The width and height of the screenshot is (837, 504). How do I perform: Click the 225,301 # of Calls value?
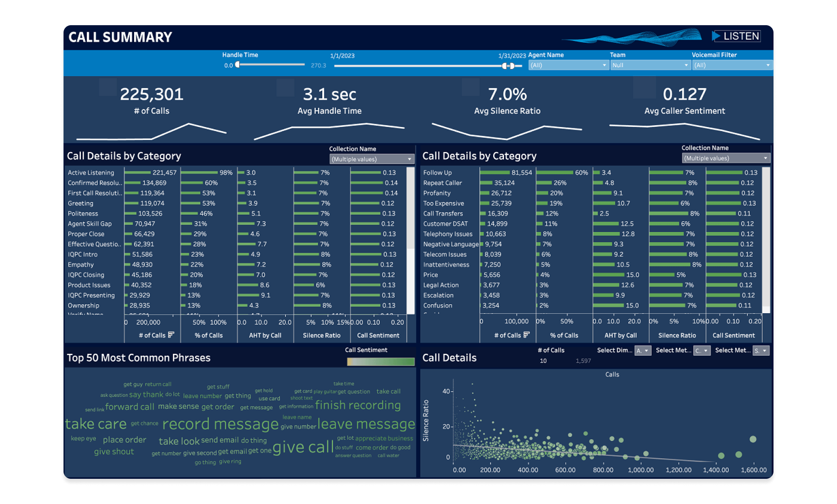click(152, 94)
